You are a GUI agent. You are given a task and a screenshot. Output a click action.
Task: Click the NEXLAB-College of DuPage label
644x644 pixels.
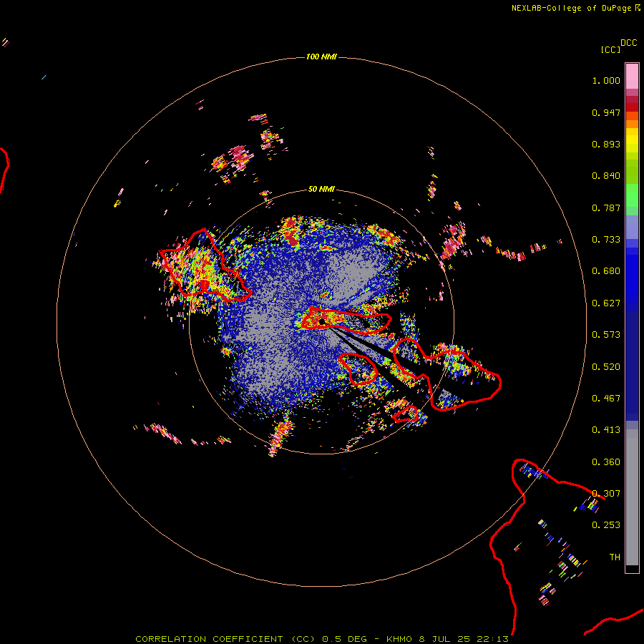click(x=571, y=8)
